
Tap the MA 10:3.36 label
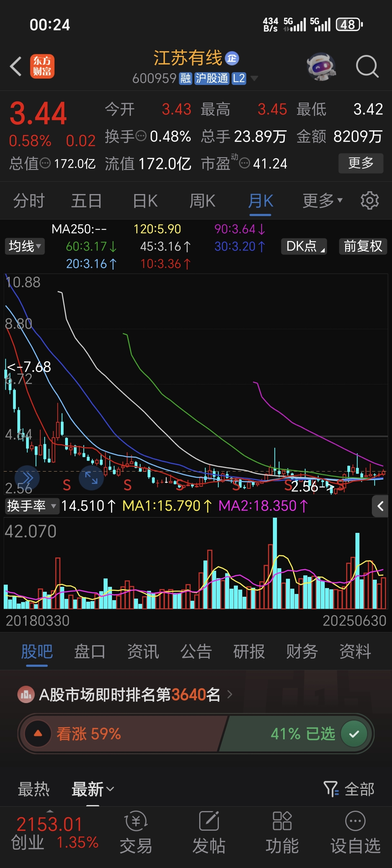pos(165,264)
